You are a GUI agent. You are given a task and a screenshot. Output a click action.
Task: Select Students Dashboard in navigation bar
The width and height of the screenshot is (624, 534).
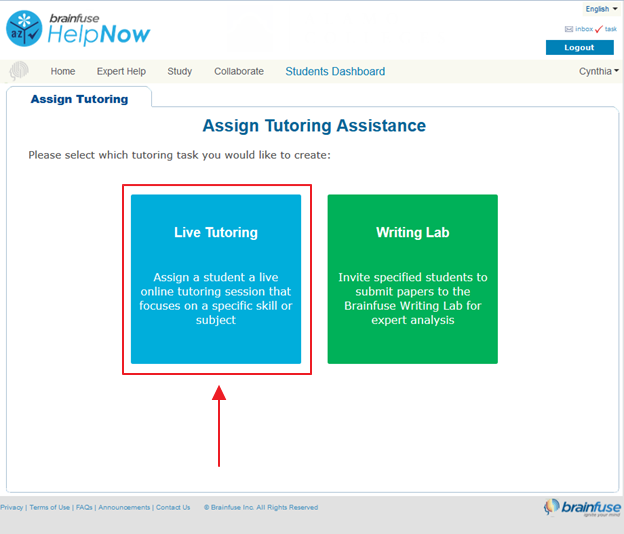tap(335, 71)
